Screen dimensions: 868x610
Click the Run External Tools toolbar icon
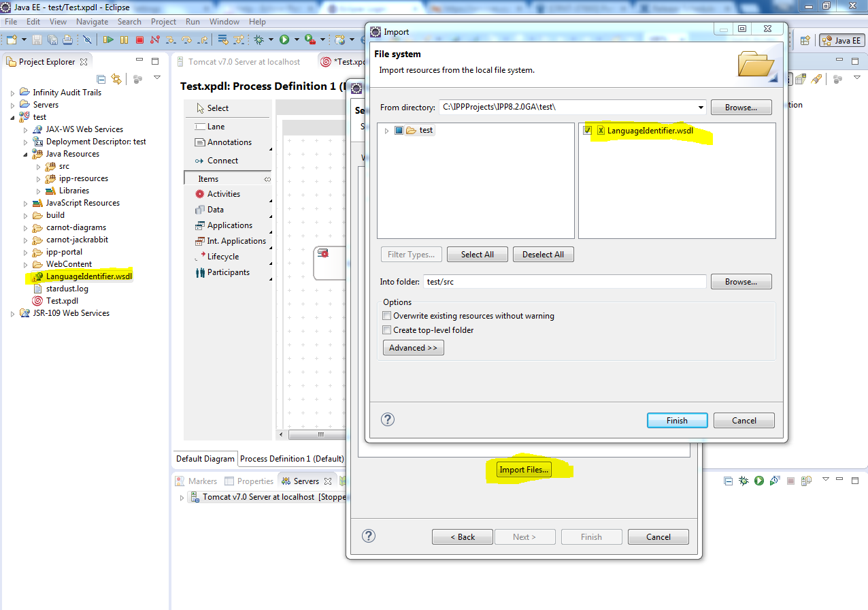[310, 40]
